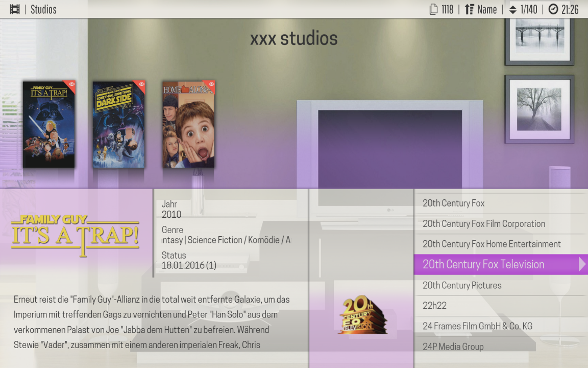The width and height of the screenshot is (588, 368).
Task: Click the Genre scrolling value text
Action: 226,240
